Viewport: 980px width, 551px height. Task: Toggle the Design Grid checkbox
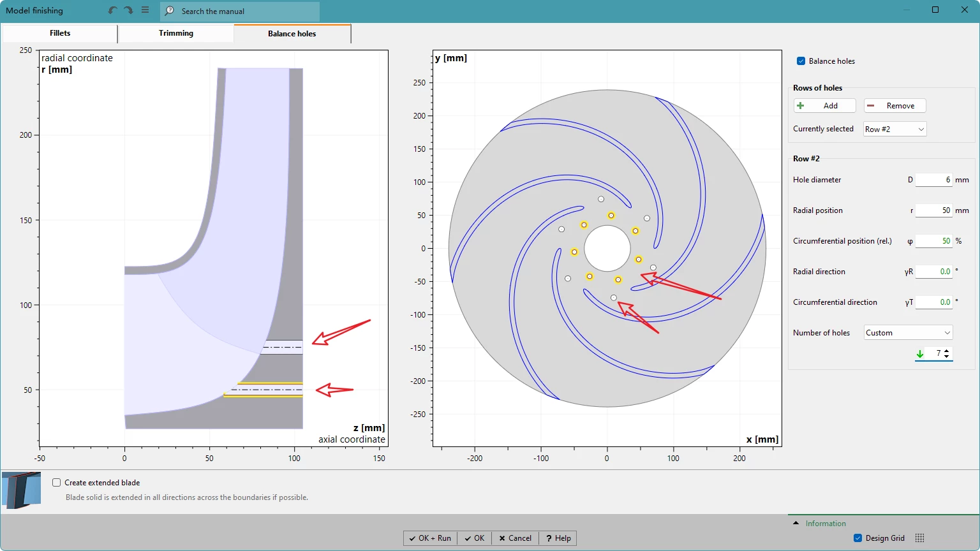click(x=858, y=538)
